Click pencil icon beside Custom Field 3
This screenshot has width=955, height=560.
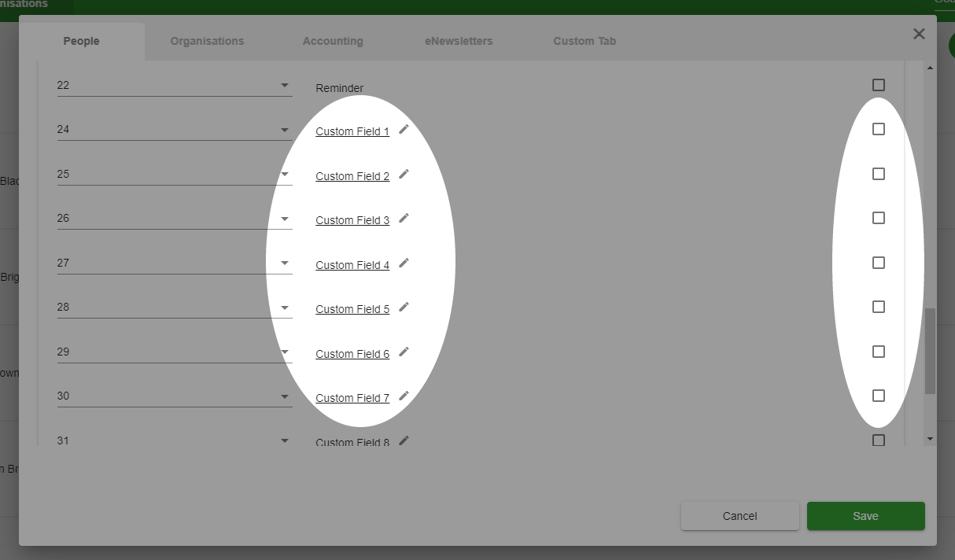click(404, 218)
